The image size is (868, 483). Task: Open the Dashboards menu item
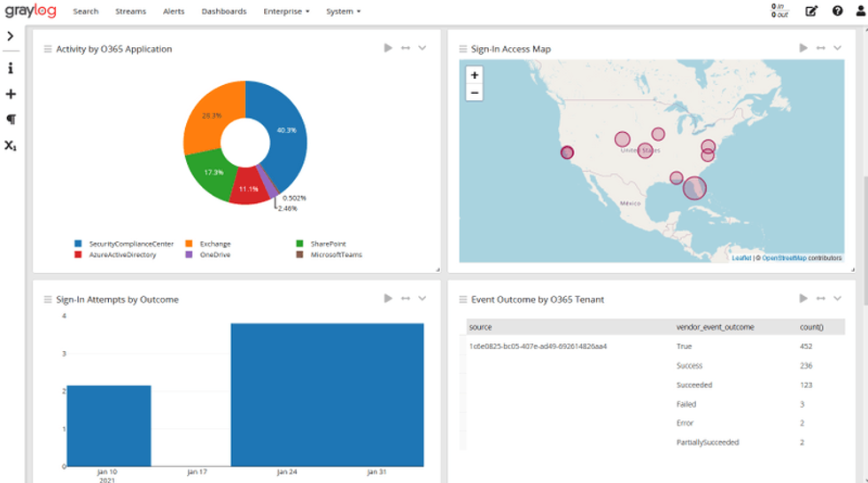(x=224, y=12)
